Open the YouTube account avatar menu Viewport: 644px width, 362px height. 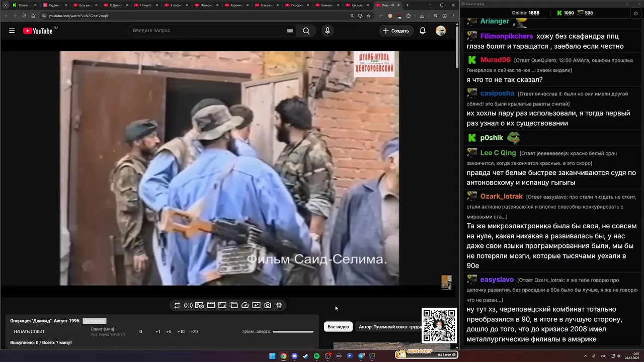[x=441, y=31]
